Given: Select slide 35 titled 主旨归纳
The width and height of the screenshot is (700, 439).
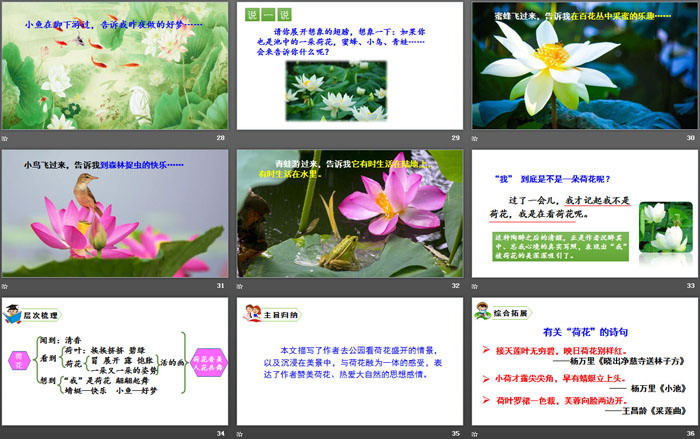Looking at the screenshot, I should click(350, 361).
